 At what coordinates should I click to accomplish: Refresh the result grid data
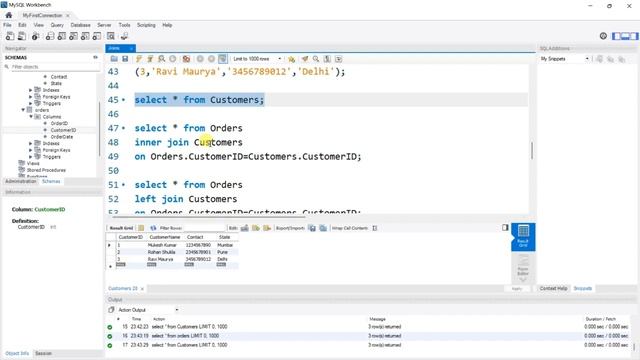153,228
